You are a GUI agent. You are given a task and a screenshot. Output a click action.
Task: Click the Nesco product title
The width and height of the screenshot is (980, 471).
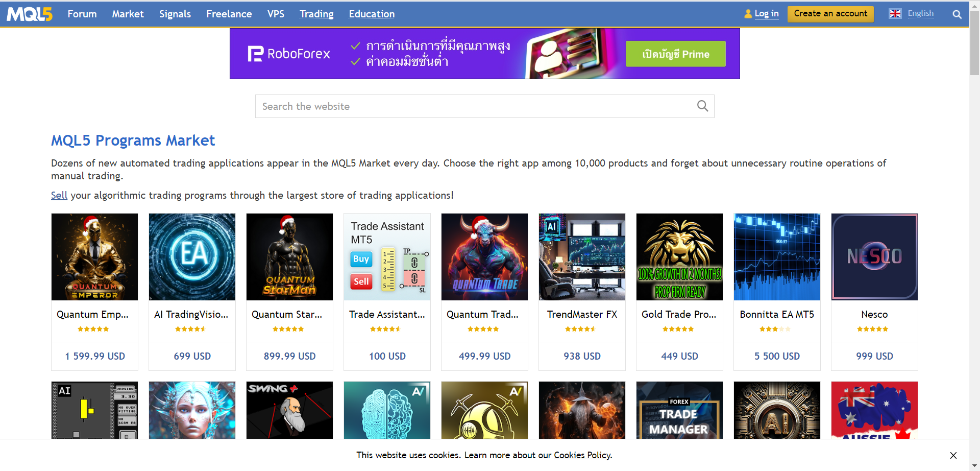tap(875, 315)
